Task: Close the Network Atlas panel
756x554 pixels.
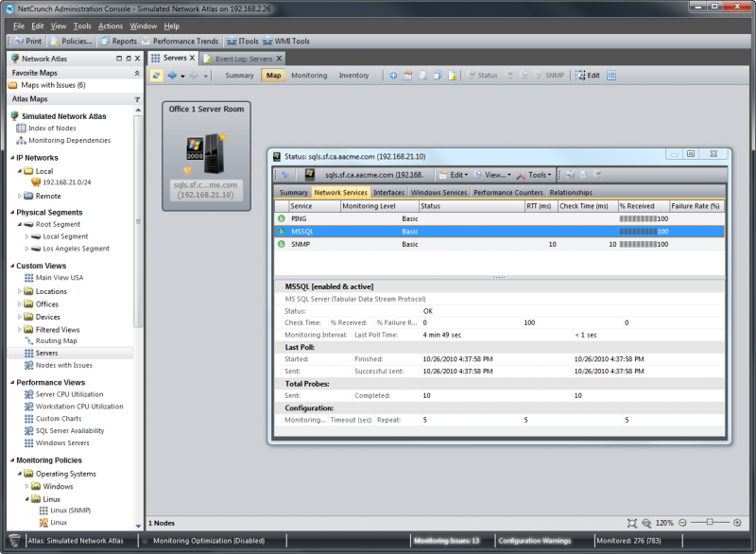Action: (137, 59)
